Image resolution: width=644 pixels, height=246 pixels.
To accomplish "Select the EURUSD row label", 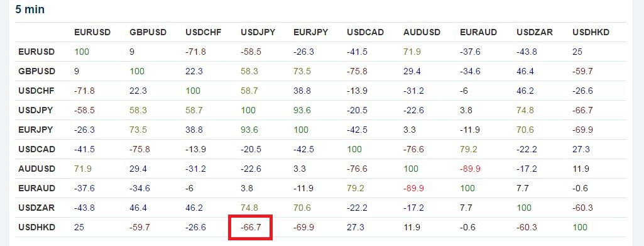I will [36, 52].
